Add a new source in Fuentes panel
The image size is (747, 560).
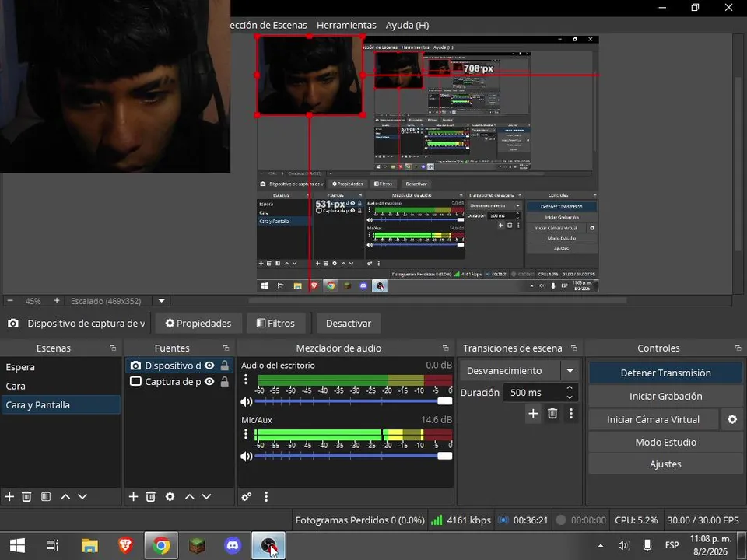coord(133,497)
